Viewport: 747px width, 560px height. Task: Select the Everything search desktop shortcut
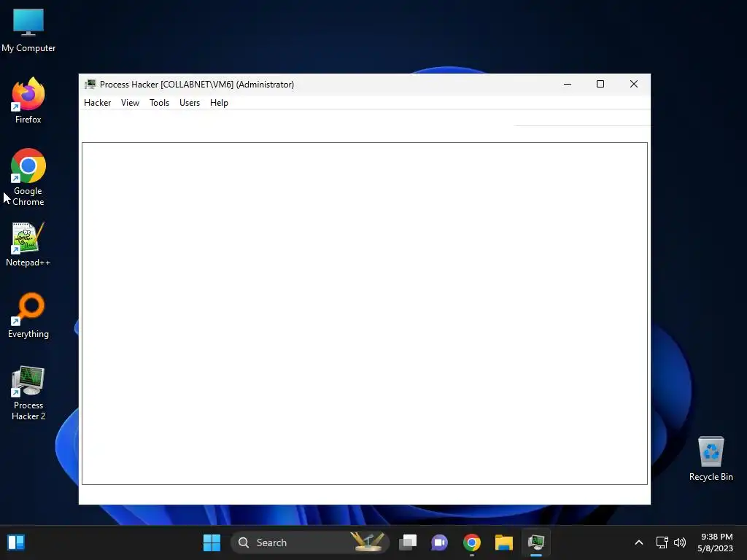pyautogui.click(x=28, y=315)
